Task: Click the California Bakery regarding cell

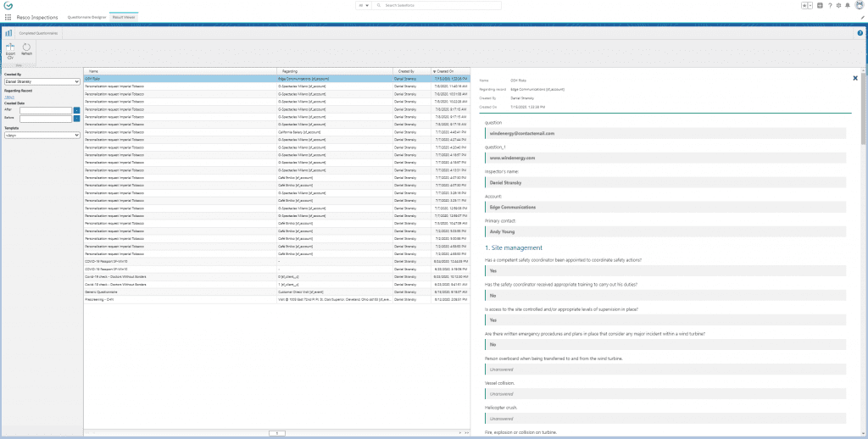Action: (334, 132)
